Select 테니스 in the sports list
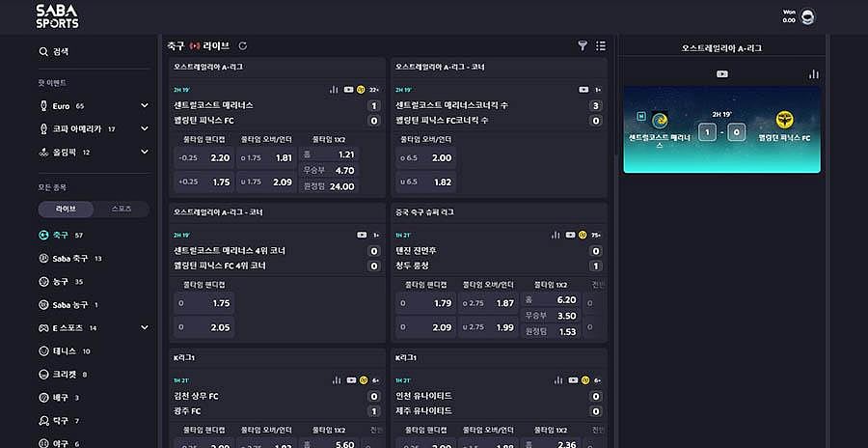This screenshot has height=448, width=868. [65, 351]
